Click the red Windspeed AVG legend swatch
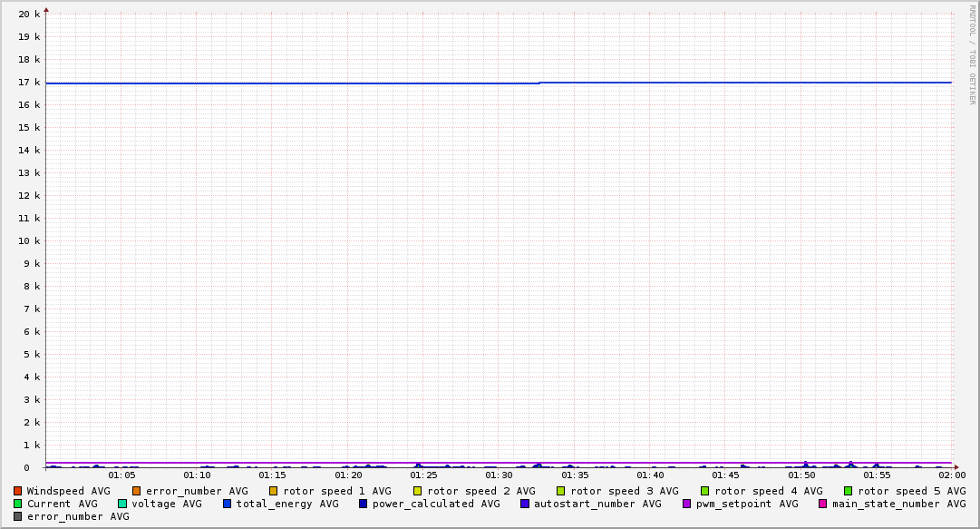Viewport: 980px width, 529px height. point(17,492)
